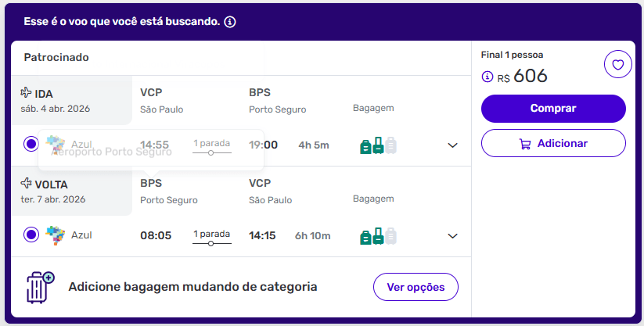Click return flight baggage icons
Screen dimensions: 644x326
coord(378,236)
